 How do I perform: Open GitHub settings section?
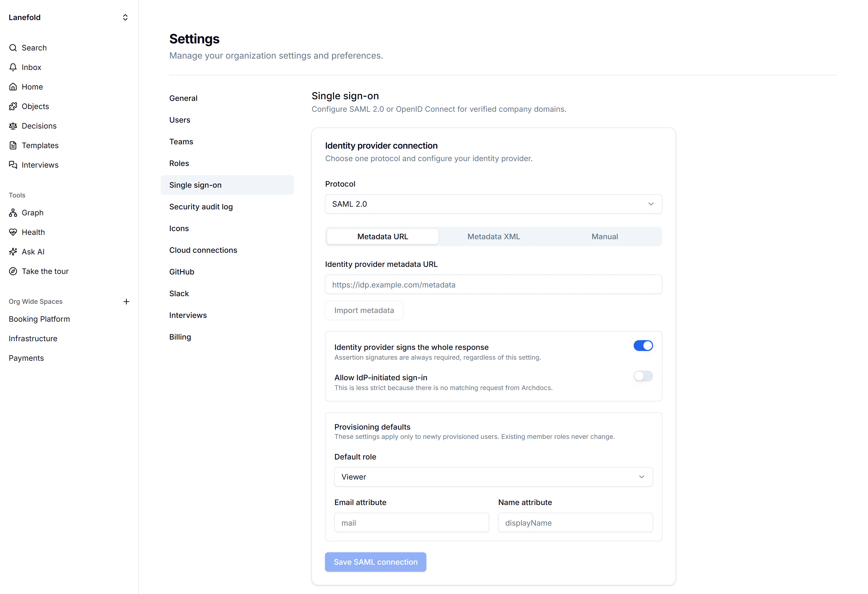point(227,272)
